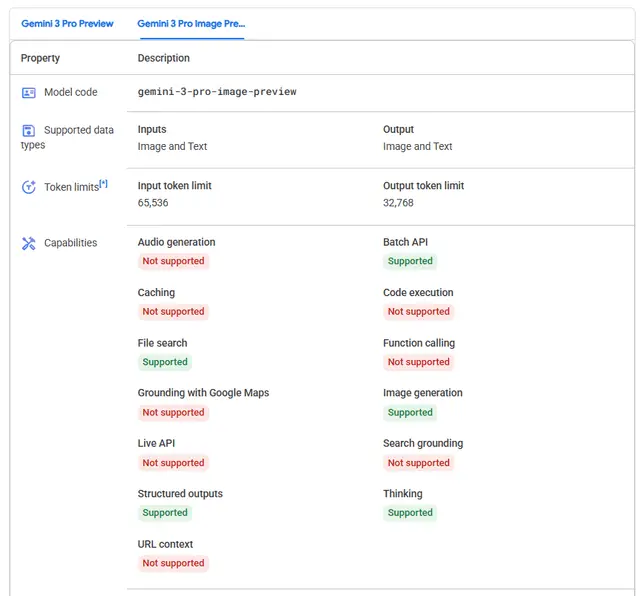The width and height of the screenshot is (640, 596).
Task: Click Not supported badge under Live API
Action: [173, 463]
